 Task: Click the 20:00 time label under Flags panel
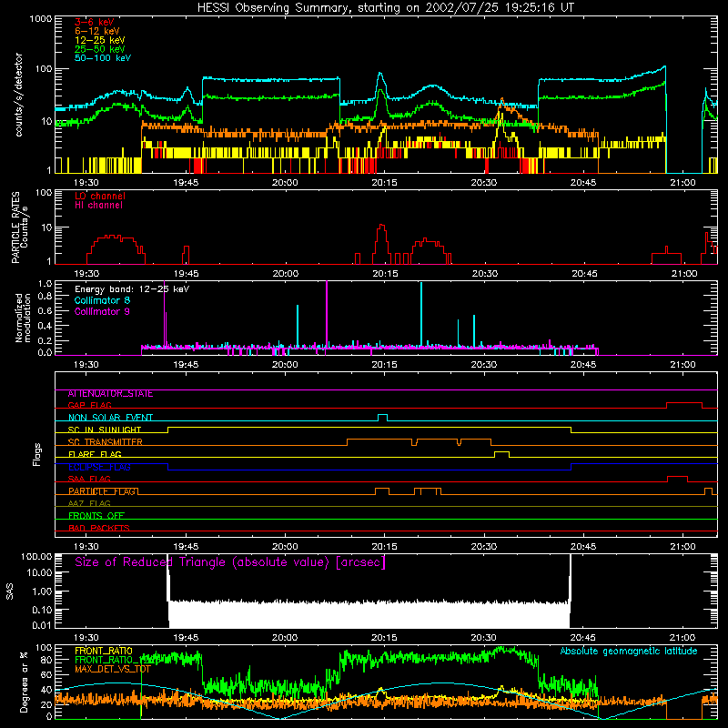[x=285, y=547]
